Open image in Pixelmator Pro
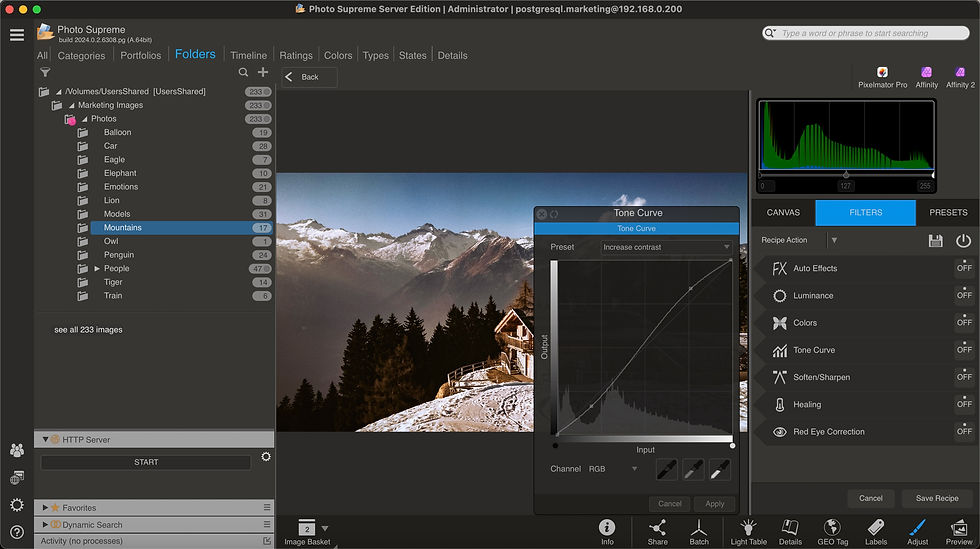The image size is (980, 549). tap(882, 78)
